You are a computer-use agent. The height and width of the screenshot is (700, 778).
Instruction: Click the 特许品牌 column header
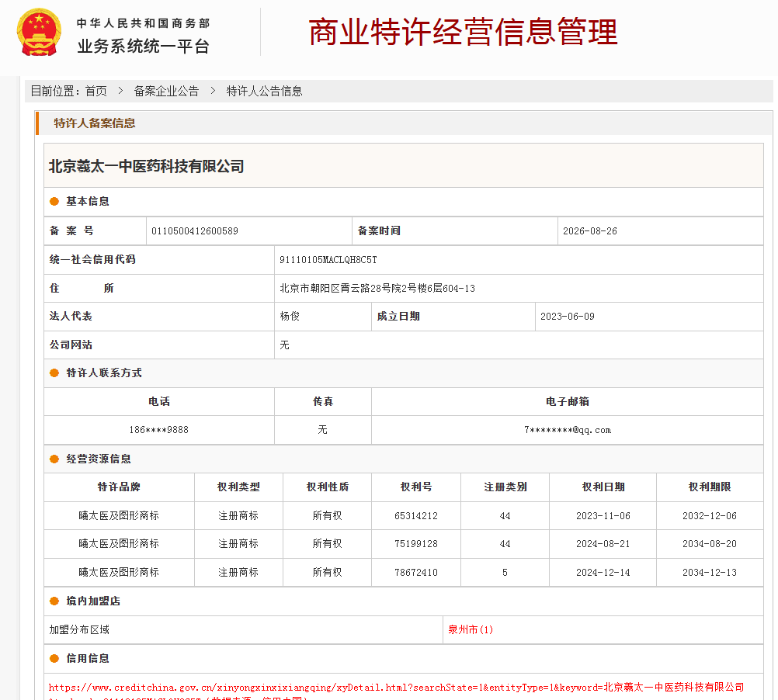click(119, 487)
